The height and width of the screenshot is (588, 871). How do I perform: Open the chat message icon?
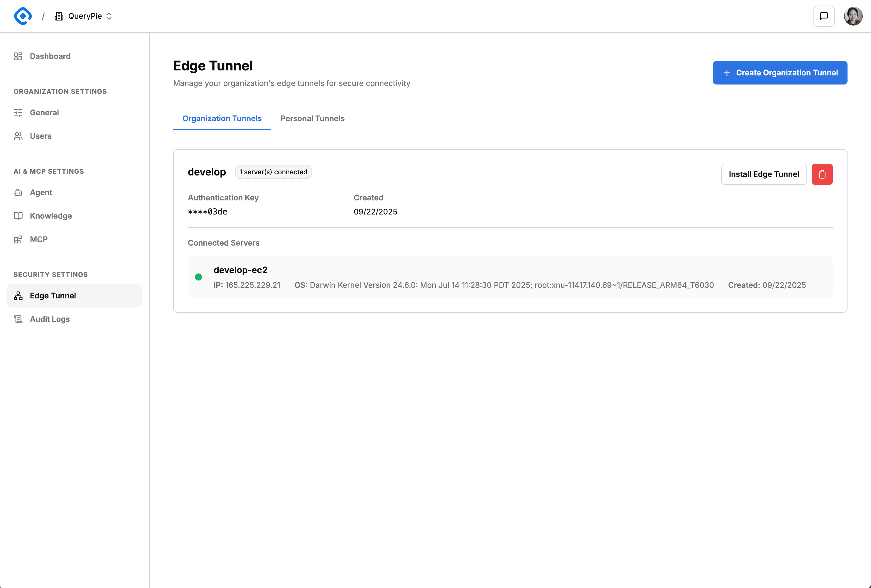(x=823, y=16)
